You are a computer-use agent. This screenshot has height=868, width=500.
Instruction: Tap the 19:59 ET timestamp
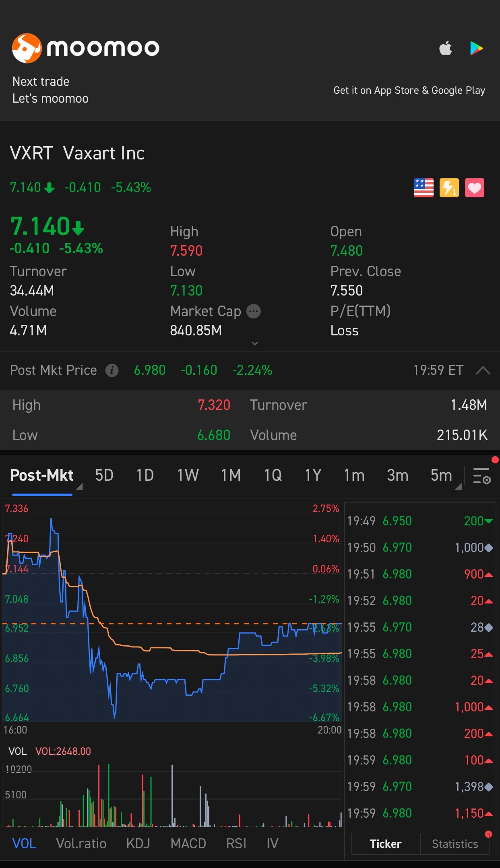click(x=438, y=370)
